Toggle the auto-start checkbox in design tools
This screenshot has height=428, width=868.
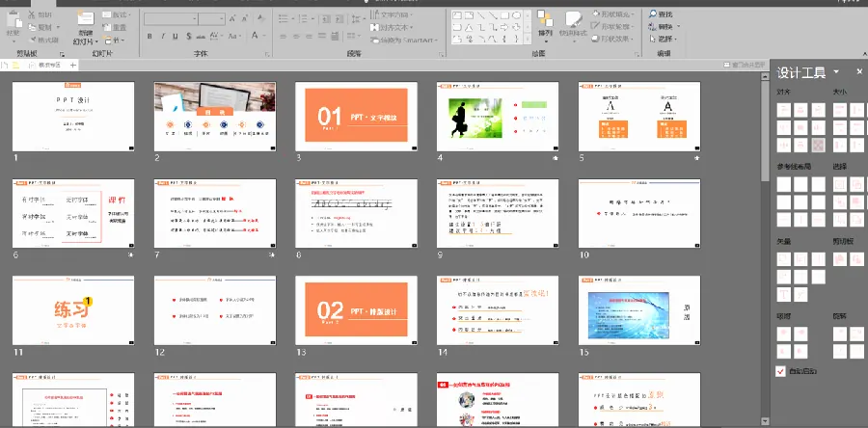click(x=781, y=371)
